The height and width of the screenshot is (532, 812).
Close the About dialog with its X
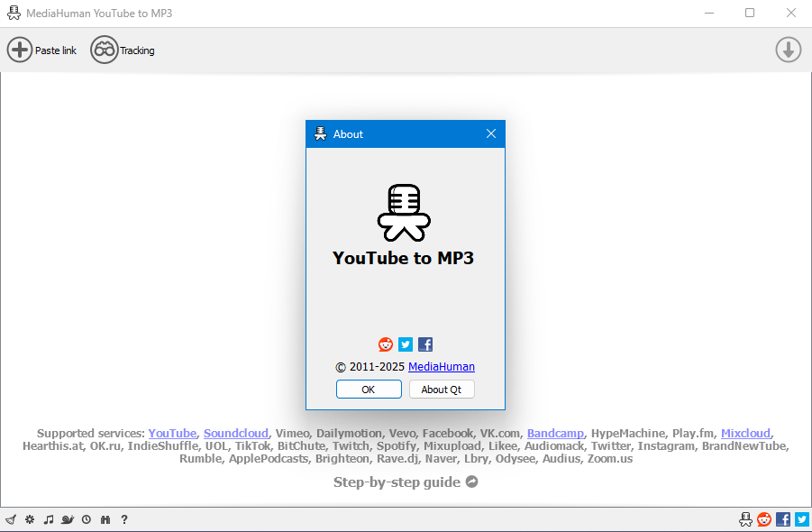[x=491, y=133]
